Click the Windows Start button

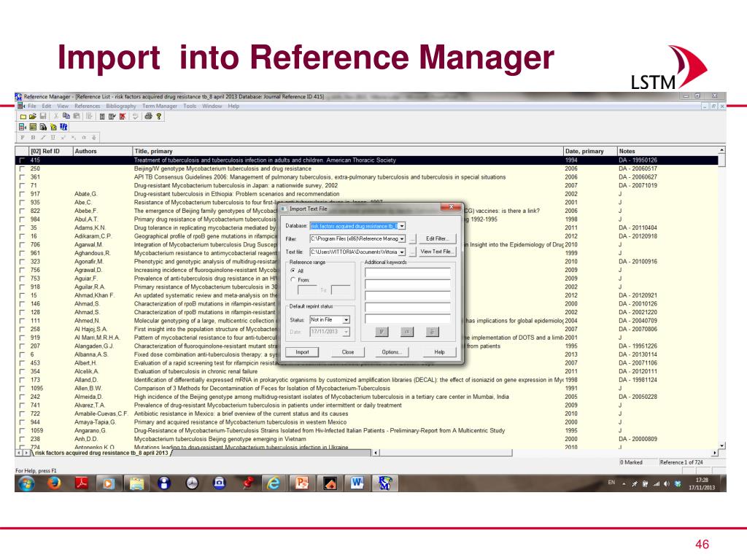26,483
